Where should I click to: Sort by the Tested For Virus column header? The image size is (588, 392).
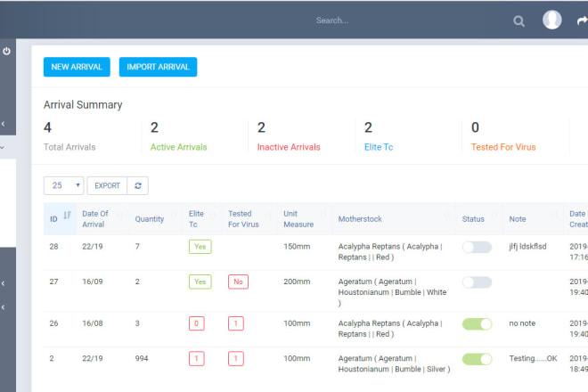(x=249, y=218)
